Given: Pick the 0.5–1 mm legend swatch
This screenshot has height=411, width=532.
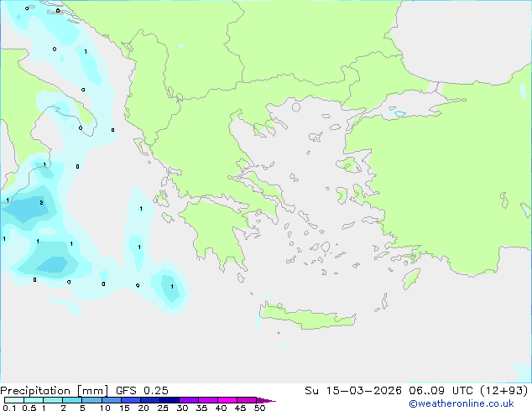Looking at the screenshot, I should [x=34, y=400].
